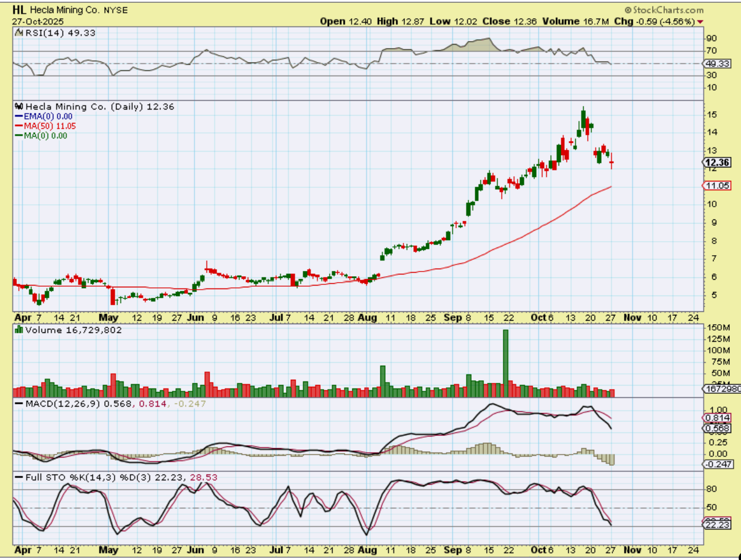The height and width of the screenshot is (560, 741).
Task: Click the 100M label on the volume axis
Action: point(718,351)
